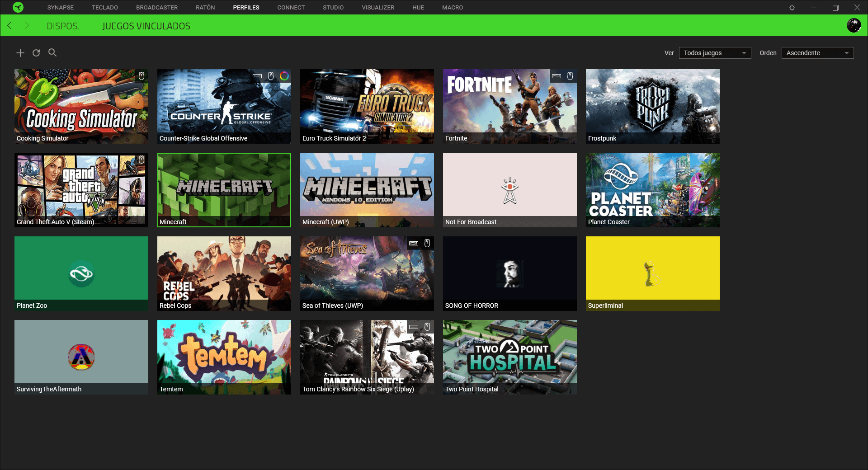
Task: Select Planet Coaster game tile
Action: point(653,190)
